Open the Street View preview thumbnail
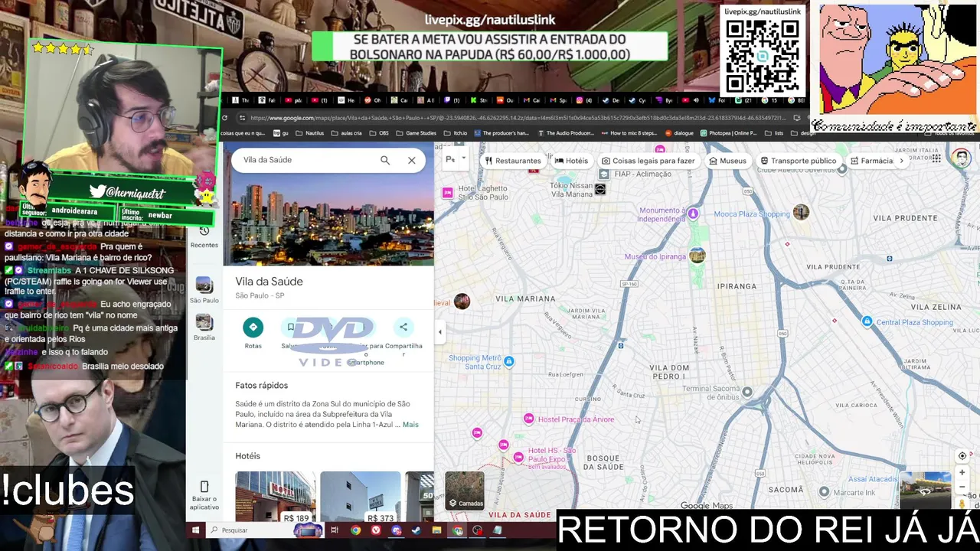Screen dimensions: 980x551 (926, 491)
